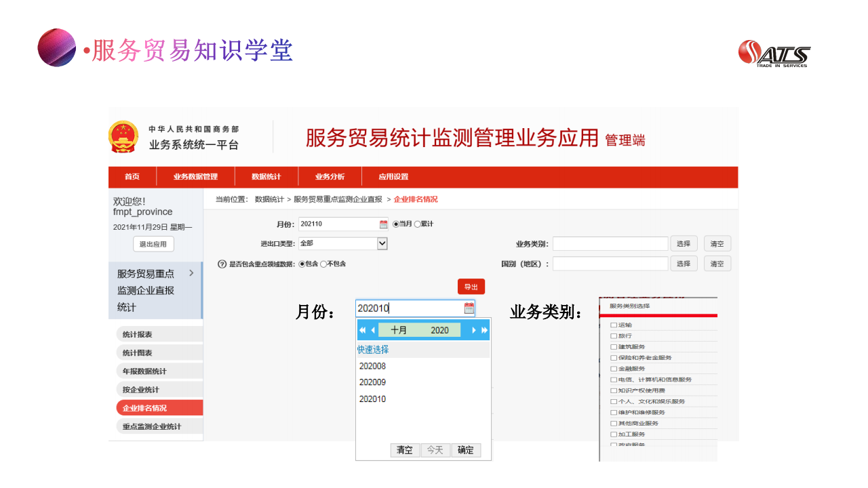Tick the 保险和养老金服务 checkbox
Image resolution: width=868 pixels, height=488 pixels.
[x=614, y=358]
